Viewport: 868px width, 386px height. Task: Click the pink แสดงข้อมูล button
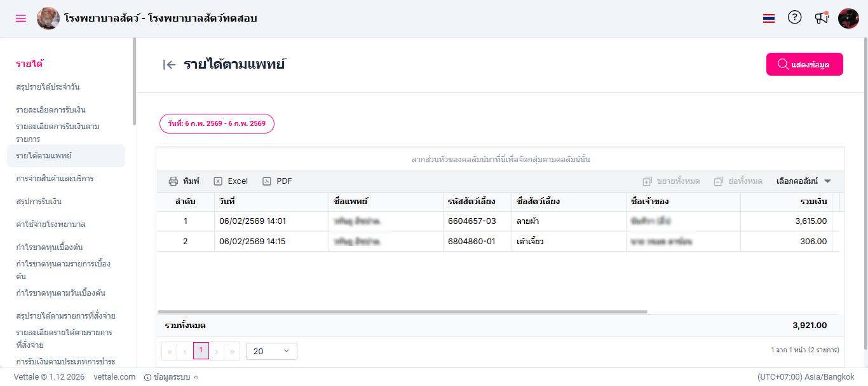tap(804, 64)
